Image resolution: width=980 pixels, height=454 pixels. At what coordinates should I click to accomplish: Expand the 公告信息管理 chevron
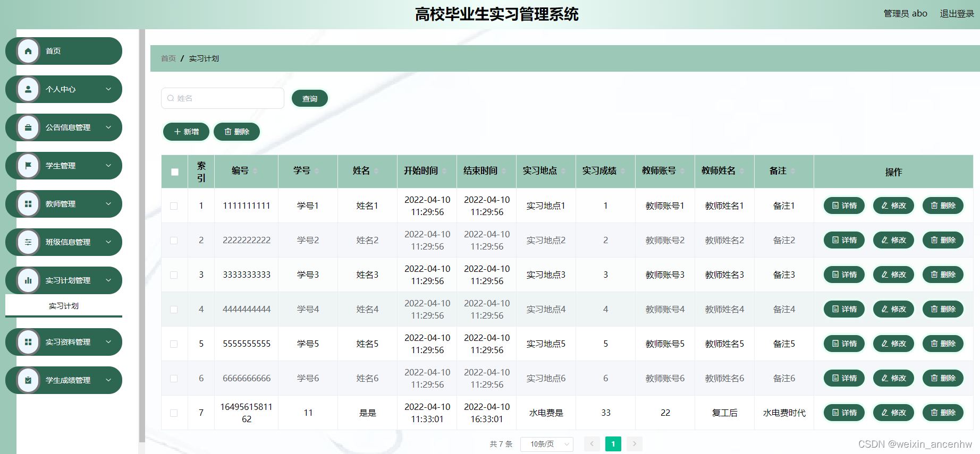click(108, 127)
